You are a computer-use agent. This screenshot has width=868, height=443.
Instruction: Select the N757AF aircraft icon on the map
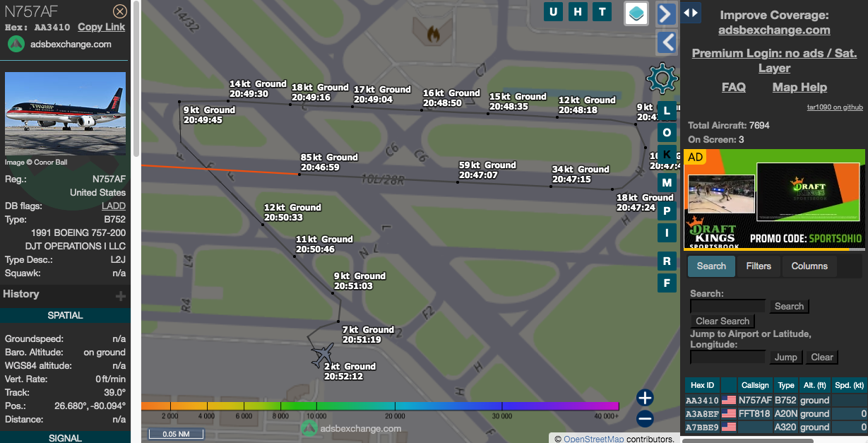(322, 354)
